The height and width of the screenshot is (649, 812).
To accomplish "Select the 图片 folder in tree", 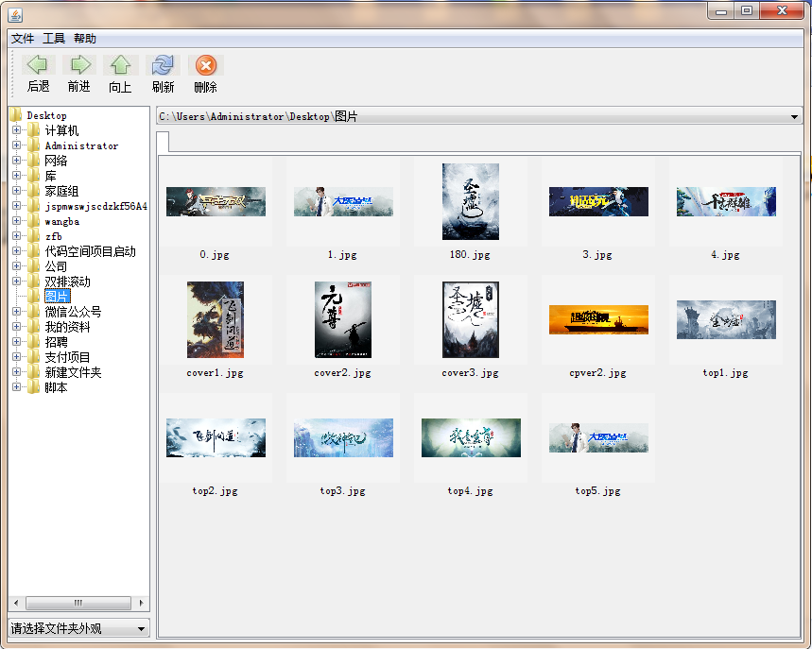I will [x=57, y=296].
